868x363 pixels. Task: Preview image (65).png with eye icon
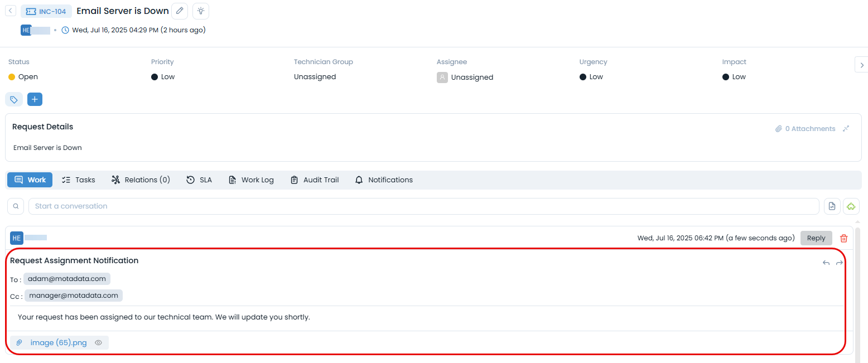click(98, 343)
